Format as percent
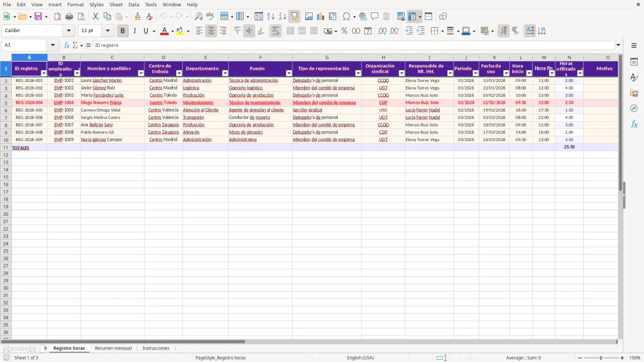644x362 pixels. click(x=345, y=31)
